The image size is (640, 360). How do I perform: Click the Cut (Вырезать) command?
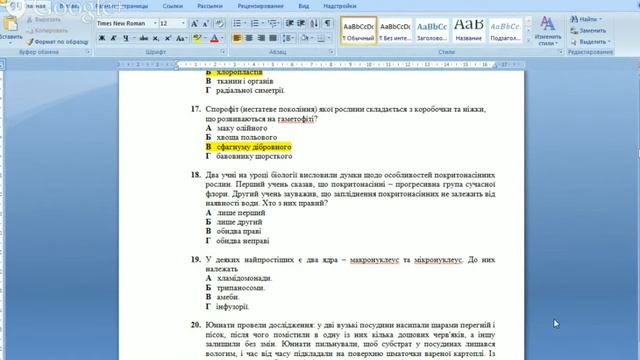[44, 20]
